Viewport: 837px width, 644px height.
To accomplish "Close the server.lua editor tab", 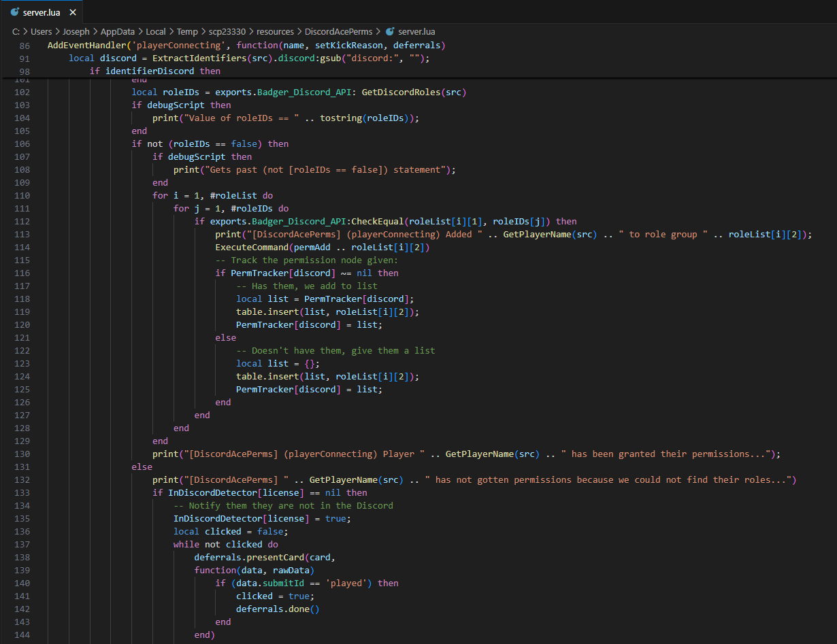I will pyautogui.click(x=72, y=12).
